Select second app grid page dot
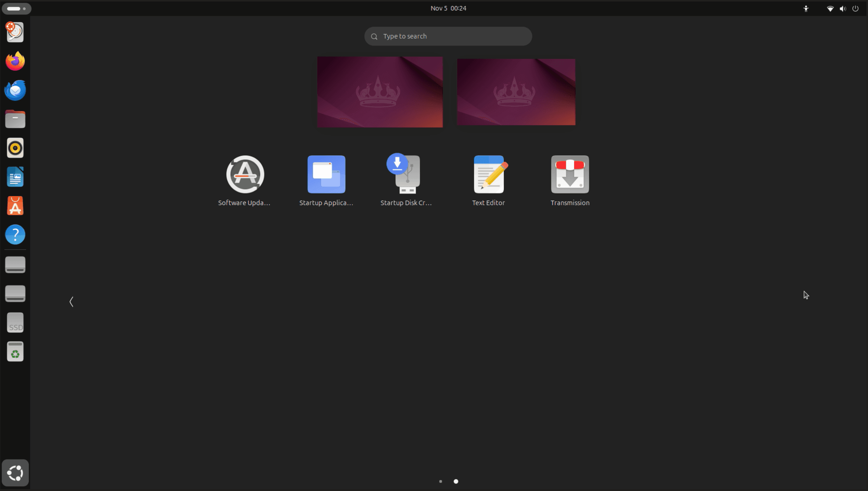 coord(456,482)
